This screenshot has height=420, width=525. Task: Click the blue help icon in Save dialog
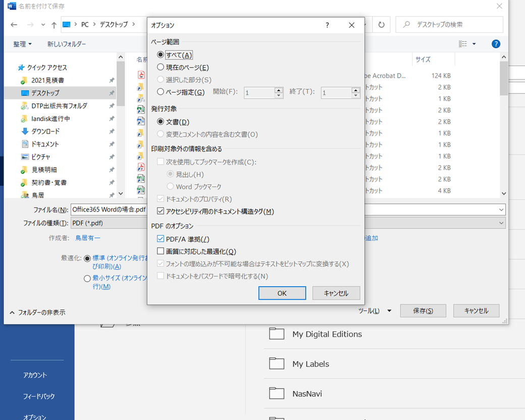[x=496, y=44]
